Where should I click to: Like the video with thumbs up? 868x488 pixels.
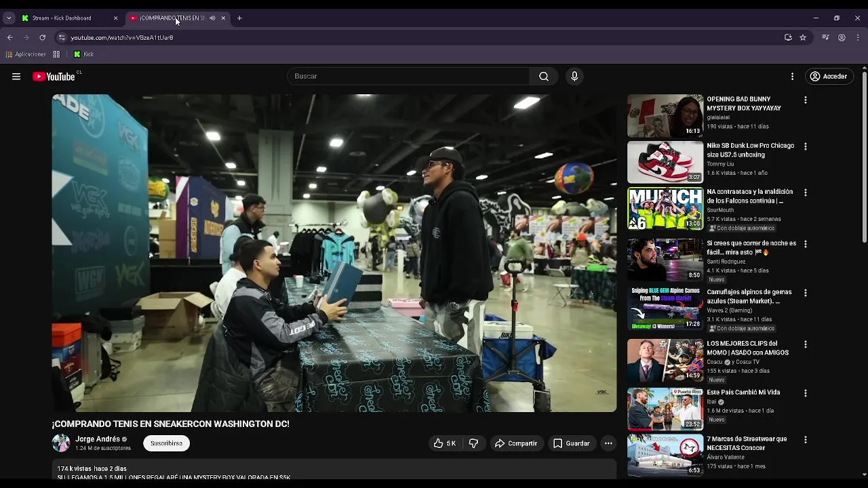click(x=444, y=443)
